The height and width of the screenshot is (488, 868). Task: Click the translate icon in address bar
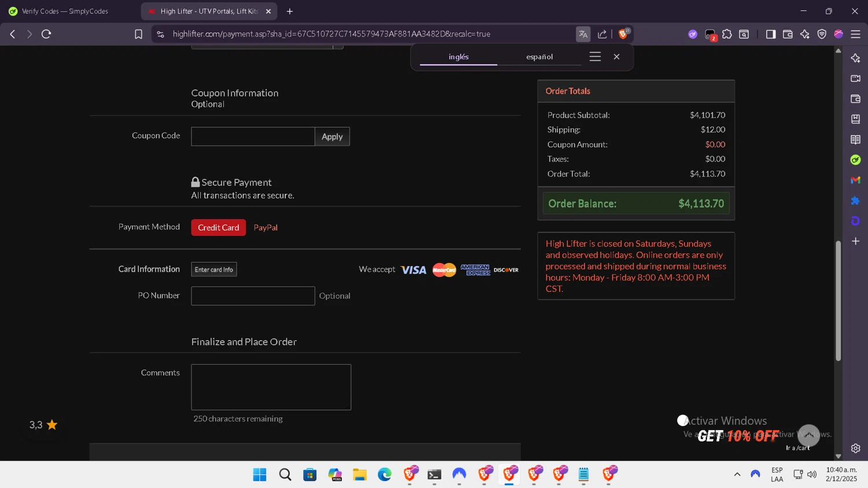click(x=583, y=34)
